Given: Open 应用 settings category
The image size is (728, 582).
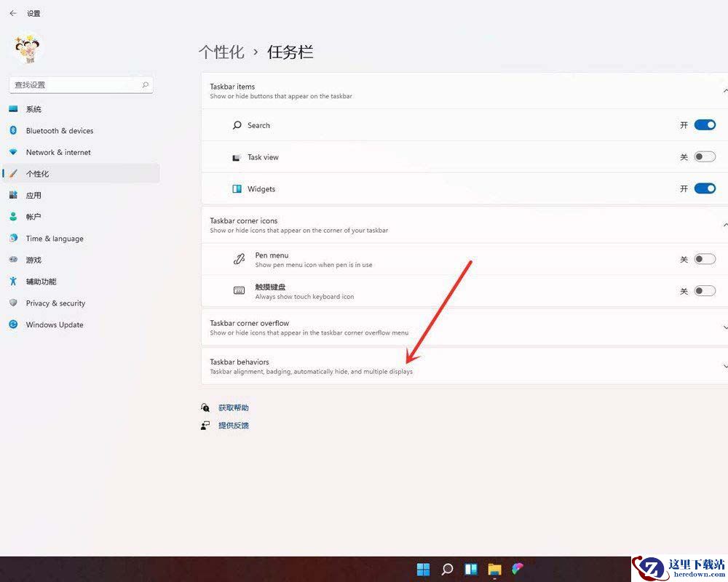Looking at the screenshot, I should (x=82, y=196).
